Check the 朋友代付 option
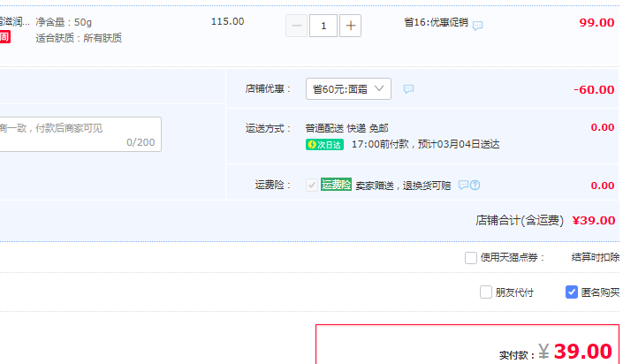Screen dimensions: 623x364 (x=486, y=292)
